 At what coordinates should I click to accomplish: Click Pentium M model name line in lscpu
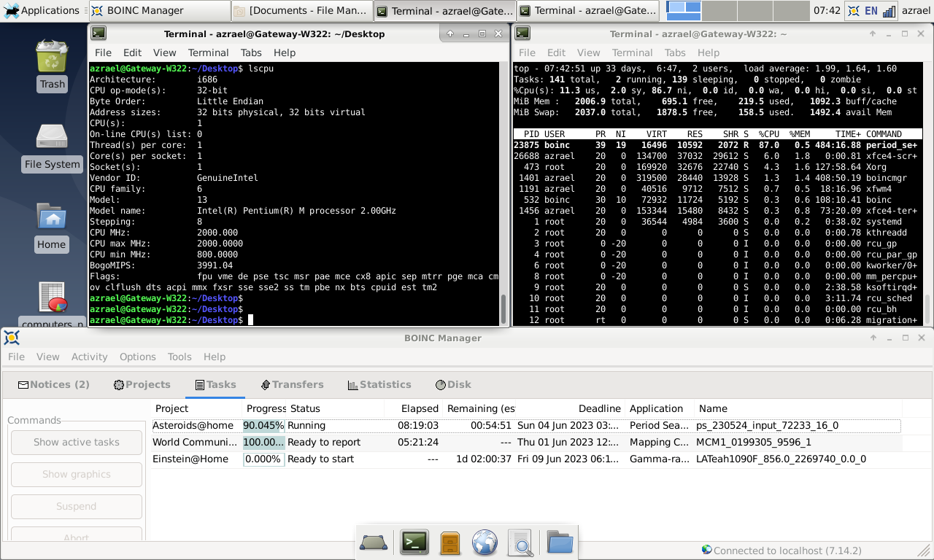click(243, 211)
